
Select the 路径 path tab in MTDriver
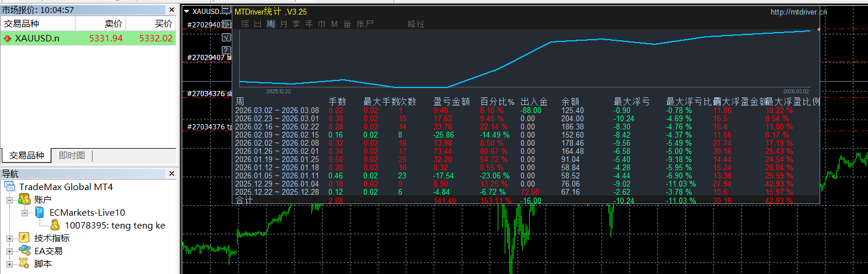(416, 24)
